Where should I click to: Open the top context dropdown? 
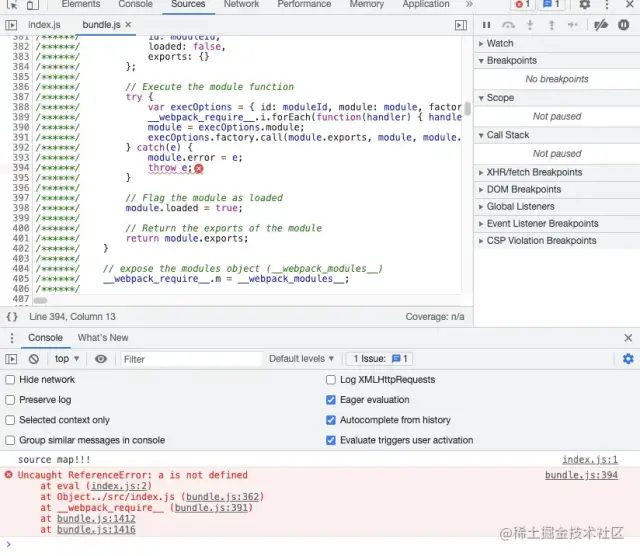[x=67, y=359]
